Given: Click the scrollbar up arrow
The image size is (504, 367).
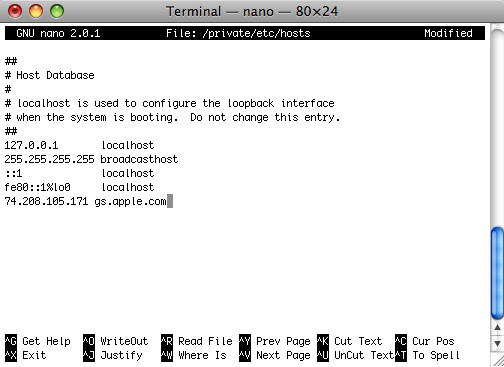Looking at the screenshot, I should [x=497, y=328].
